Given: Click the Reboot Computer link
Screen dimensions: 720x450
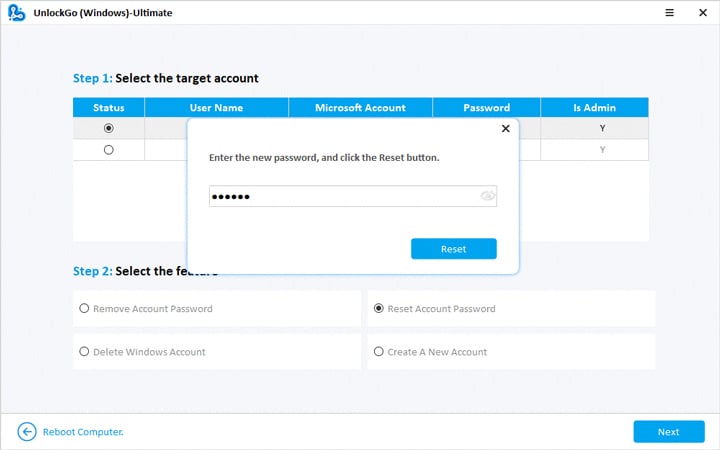Looking at the screenshot, I should pos(83,432).
